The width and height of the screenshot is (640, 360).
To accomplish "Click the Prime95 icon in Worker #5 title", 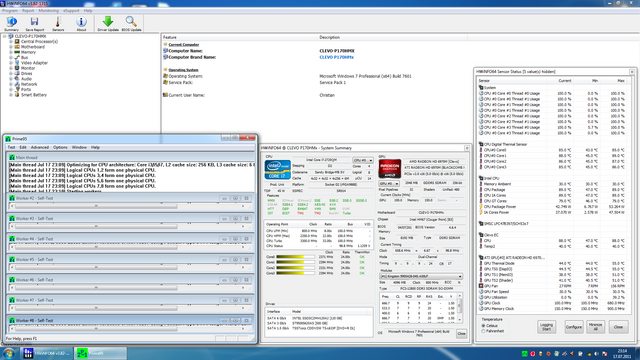I will (12, 259).
